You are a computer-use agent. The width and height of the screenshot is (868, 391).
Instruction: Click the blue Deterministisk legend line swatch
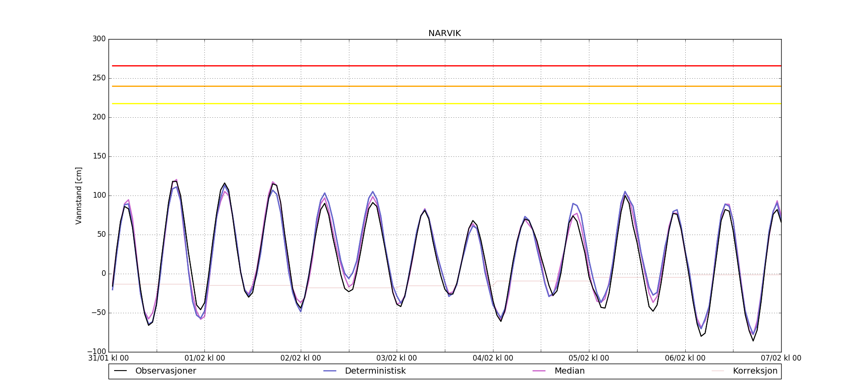pyautogui.click(x=330, y=371)
